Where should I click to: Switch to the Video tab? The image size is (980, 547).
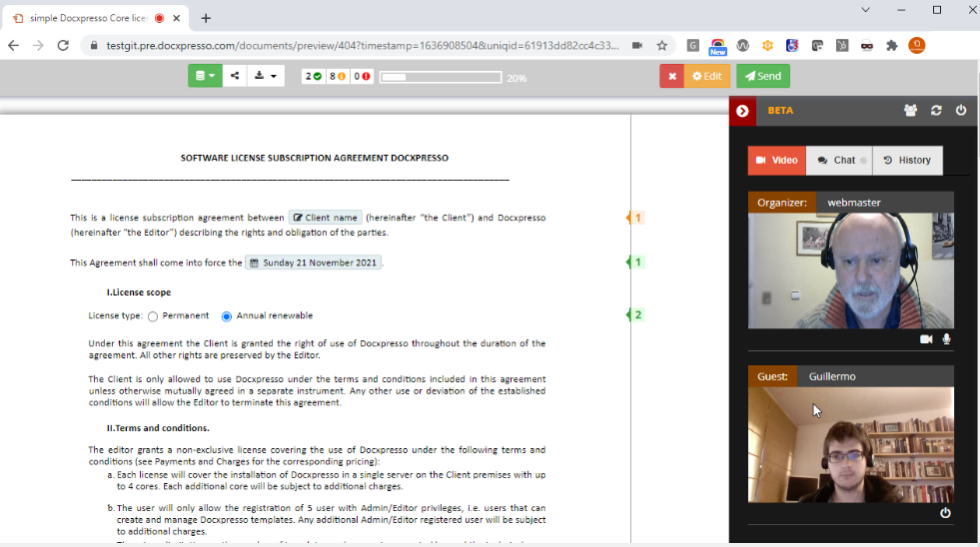point(777,161)
